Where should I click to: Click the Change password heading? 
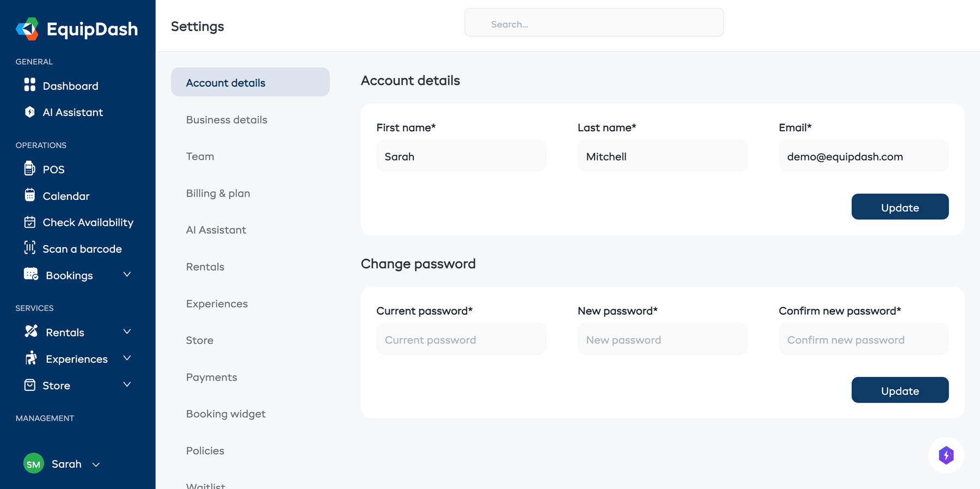[418, 264]
